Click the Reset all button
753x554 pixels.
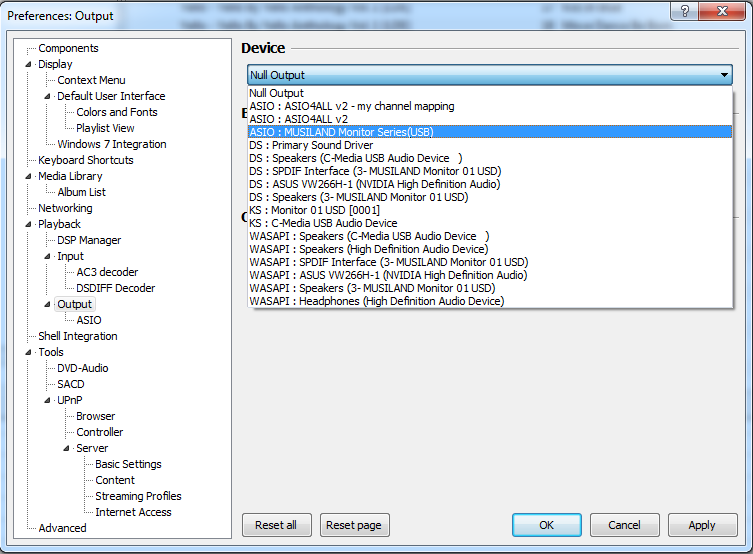click(277, 525)
